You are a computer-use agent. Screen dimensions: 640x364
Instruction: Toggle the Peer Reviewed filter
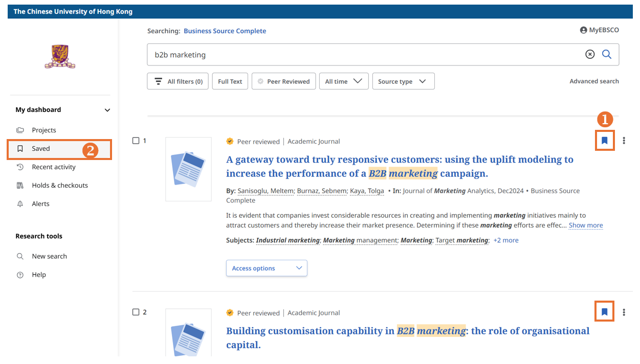coord(283,81)
